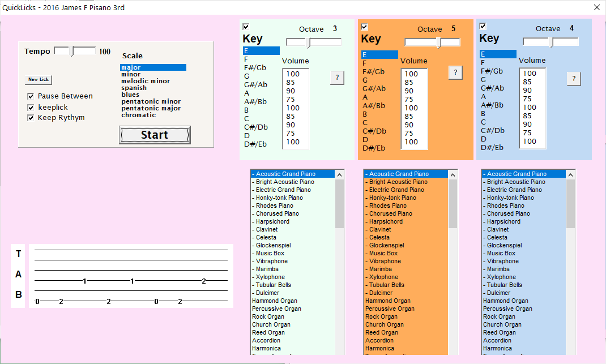The height and width of the screenshot is (364, 606).
Task: Select Xylophone in the orange instrument list
Action: click(406, 277)
